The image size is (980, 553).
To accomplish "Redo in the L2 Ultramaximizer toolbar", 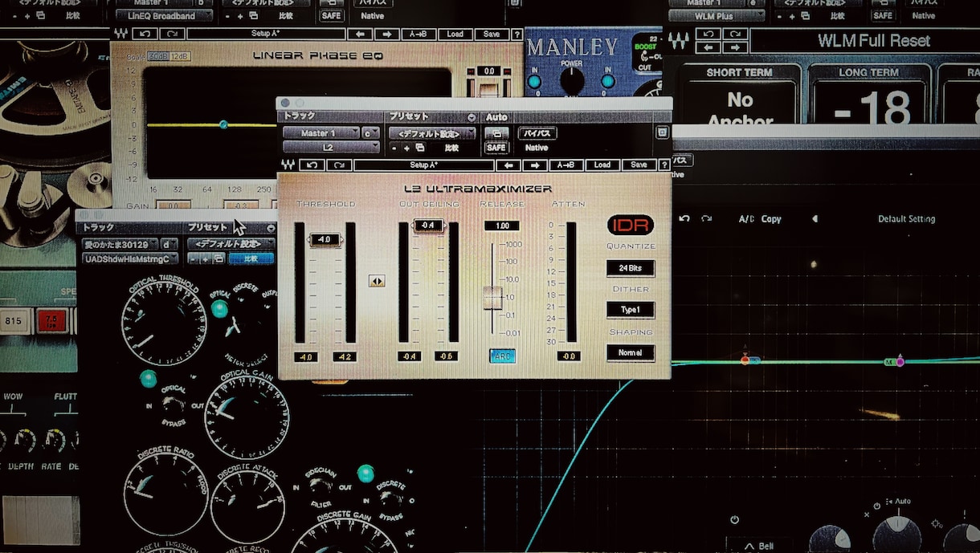I will pyautogui.click(x=338, y=165).
